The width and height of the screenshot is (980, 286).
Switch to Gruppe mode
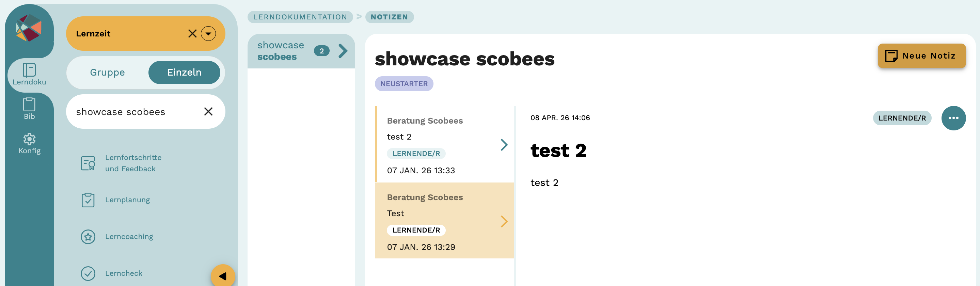107,72
